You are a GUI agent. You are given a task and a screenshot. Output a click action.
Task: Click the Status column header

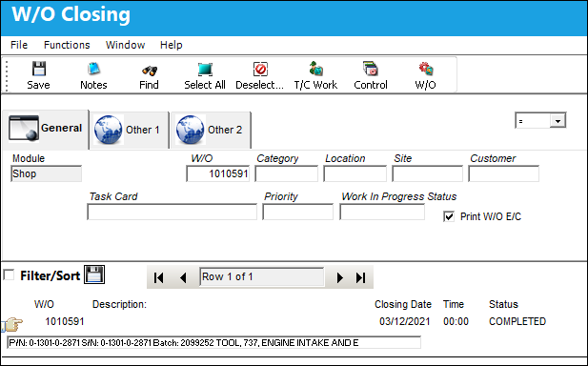tap(503, 304)
